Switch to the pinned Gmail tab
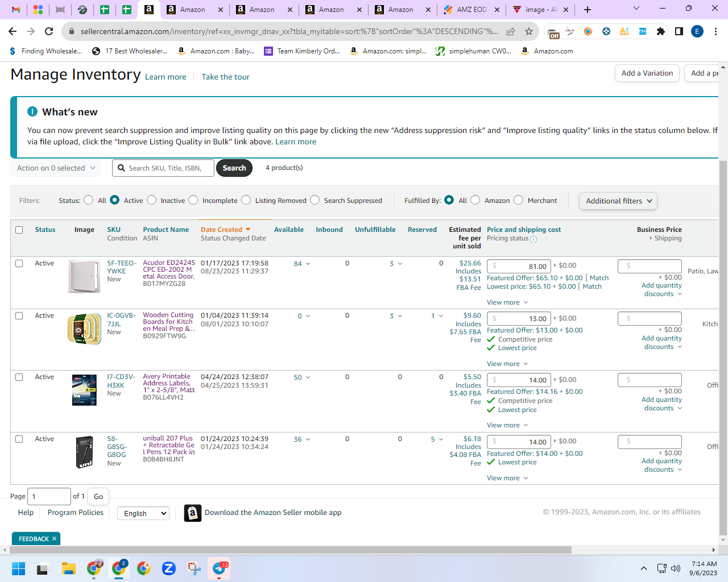 (x=16, y=10)
